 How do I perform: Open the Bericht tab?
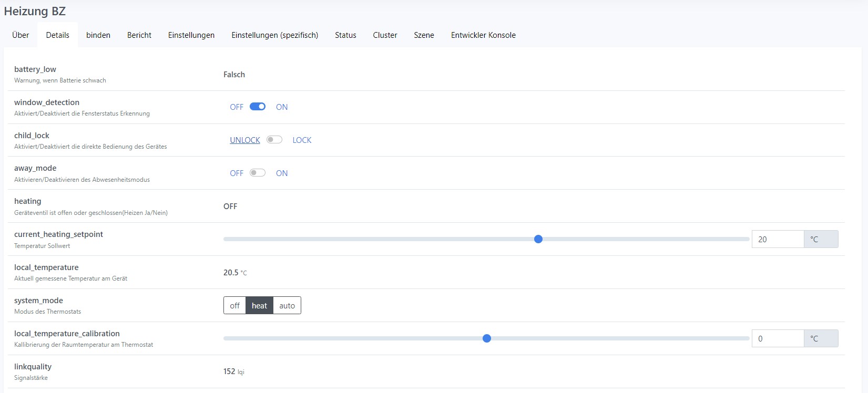click(139, 35)
